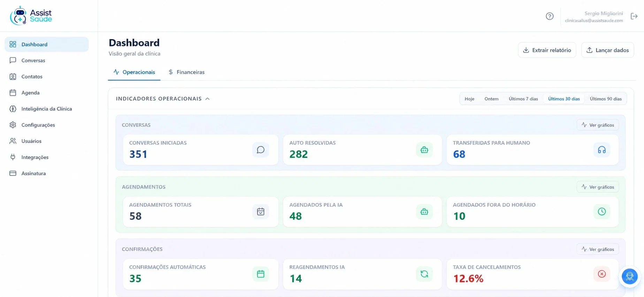Image resolution: width=644 pixels, height=297 pixels.
Task: Collapse the Indicadores Operacionais section chevron
Action: tap(208, 99)
